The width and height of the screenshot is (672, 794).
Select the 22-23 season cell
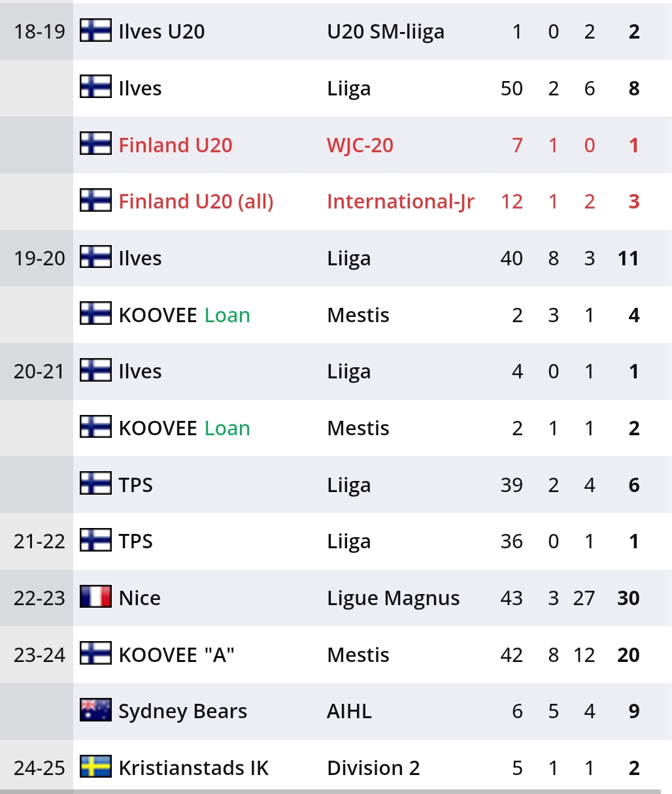[39, 598]
